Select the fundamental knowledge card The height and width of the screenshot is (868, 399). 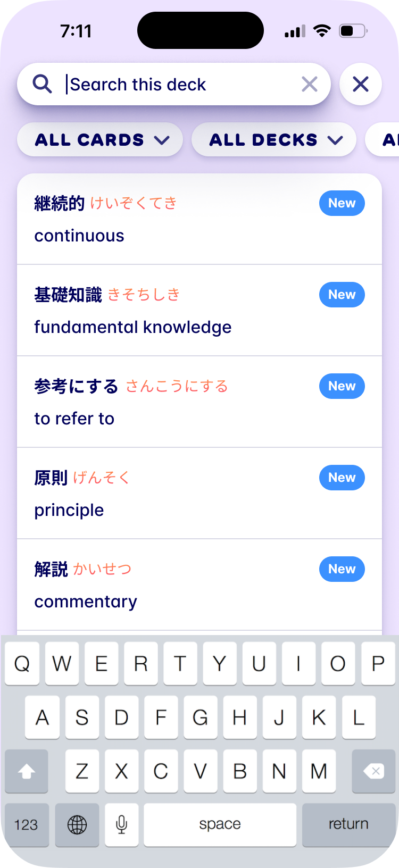pos(160,311)
